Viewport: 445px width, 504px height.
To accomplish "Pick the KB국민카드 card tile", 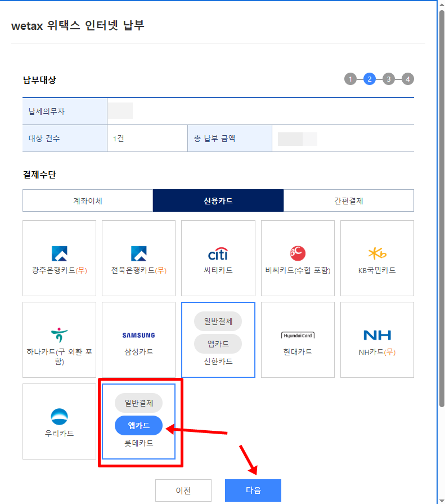I will pyautogui.click(x=377, y=258).
